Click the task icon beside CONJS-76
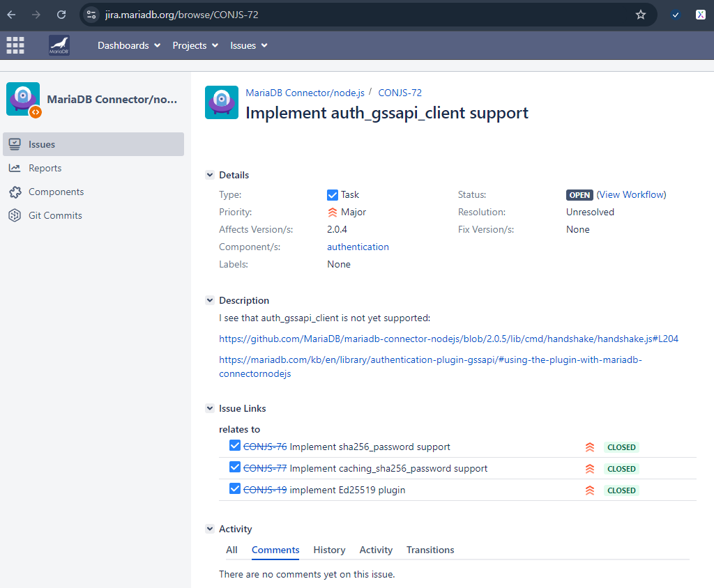 click(x=235, y=446)
